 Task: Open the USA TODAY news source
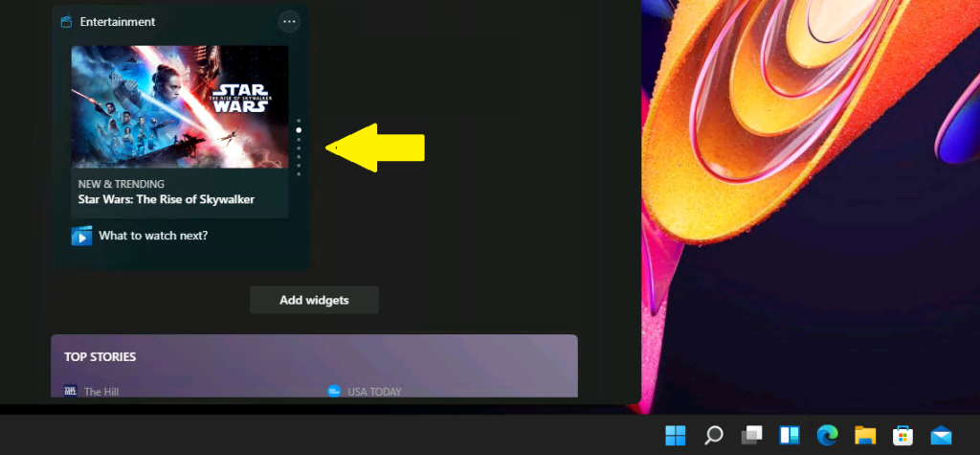374,392
